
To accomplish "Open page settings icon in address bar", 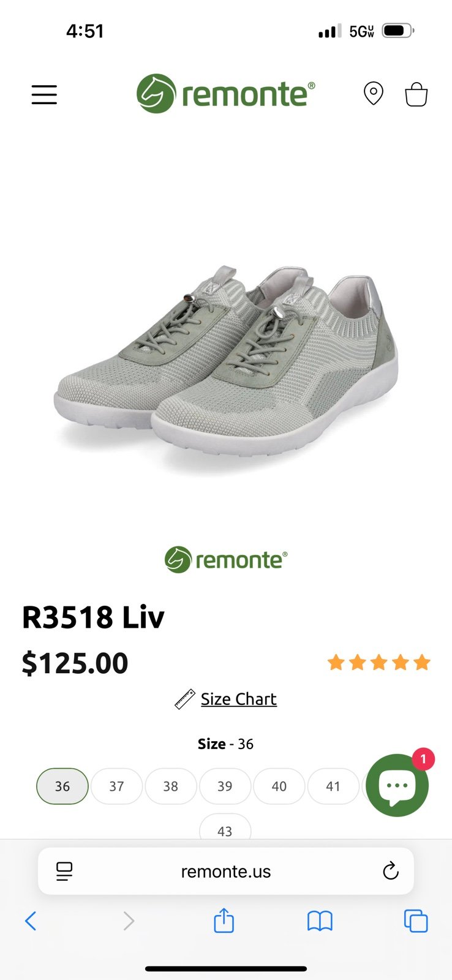I will tap(64, 871).
